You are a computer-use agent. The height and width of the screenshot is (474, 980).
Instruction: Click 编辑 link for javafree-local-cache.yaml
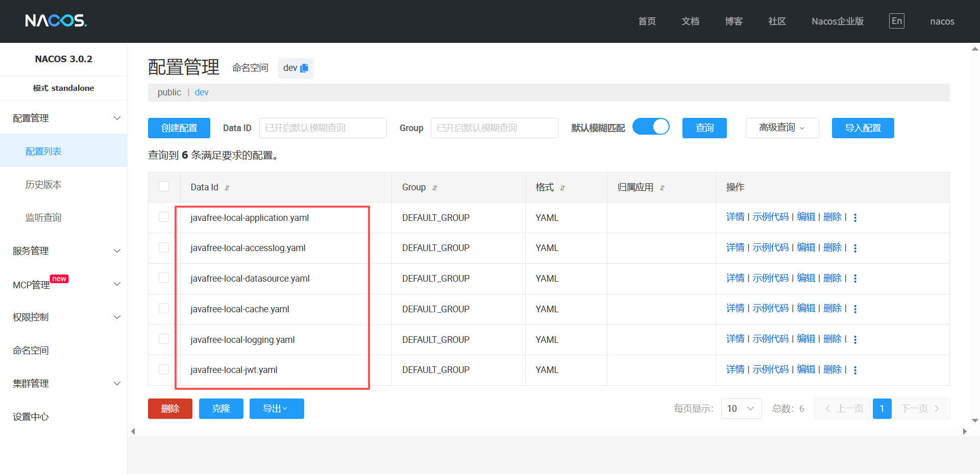pyautogui.click(x=806, y=308)
